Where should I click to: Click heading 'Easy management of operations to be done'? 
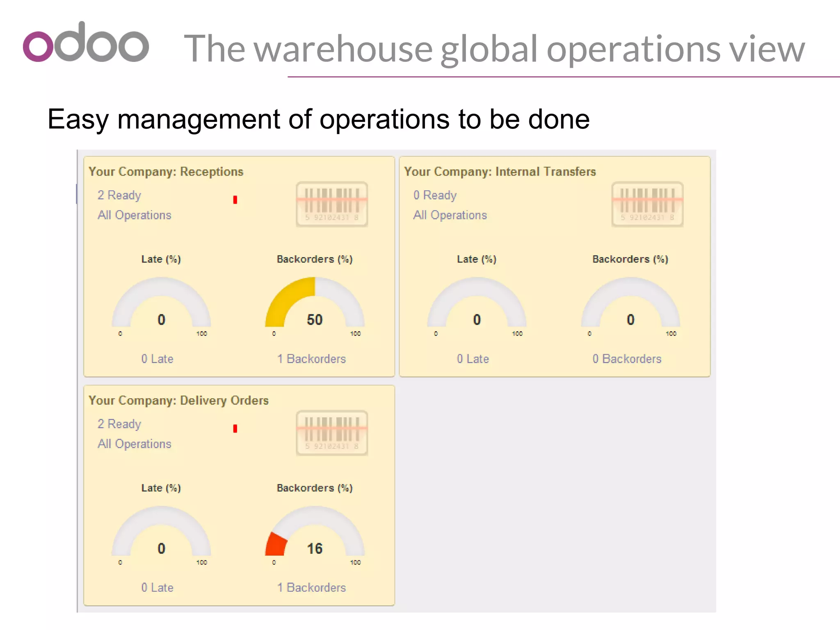pyautogui.click(x=319, y=119)
